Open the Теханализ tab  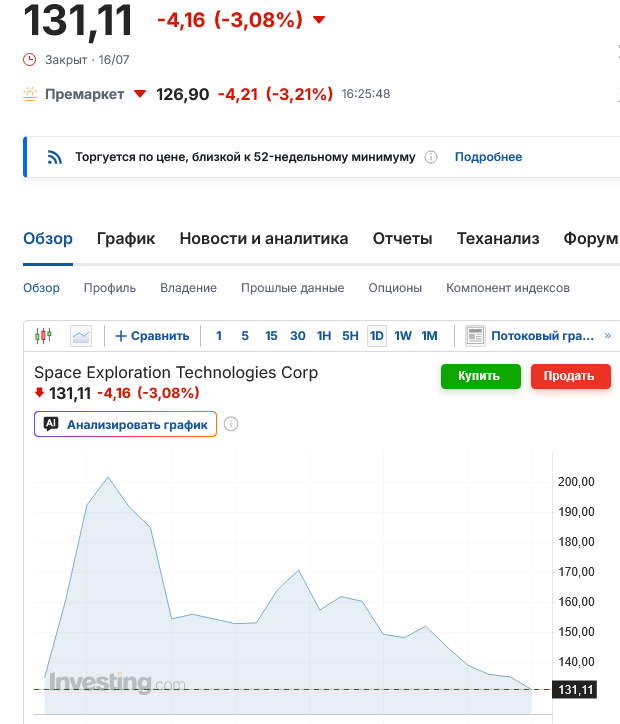click(x=498, y=239)
